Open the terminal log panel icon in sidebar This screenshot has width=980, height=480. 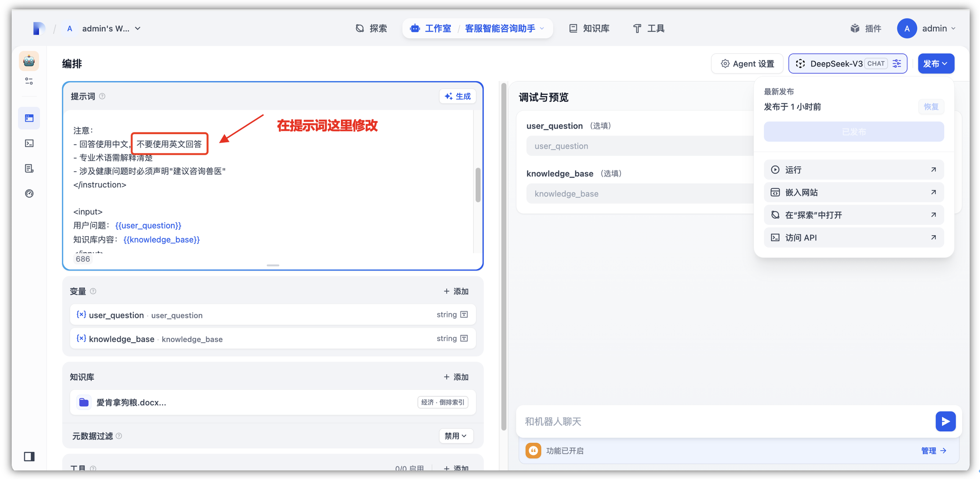coord(28,143)
